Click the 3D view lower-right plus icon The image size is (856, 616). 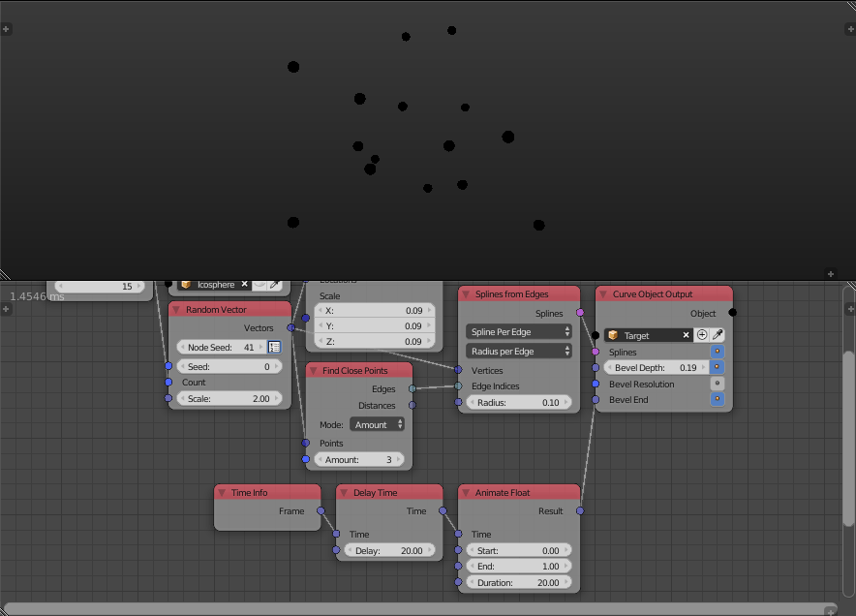coord(831,273)
